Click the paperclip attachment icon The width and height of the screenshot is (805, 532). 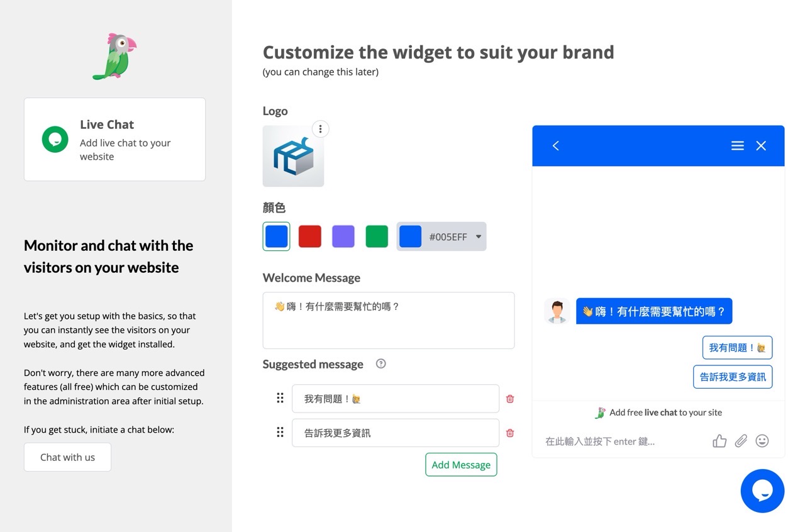(x=741, y=441)
